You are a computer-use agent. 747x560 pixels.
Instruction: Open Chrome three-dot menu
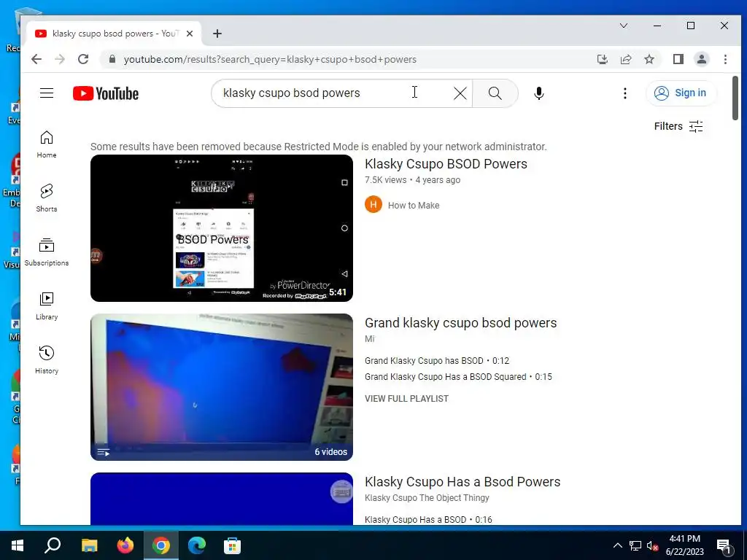click(x=725, y=59)
